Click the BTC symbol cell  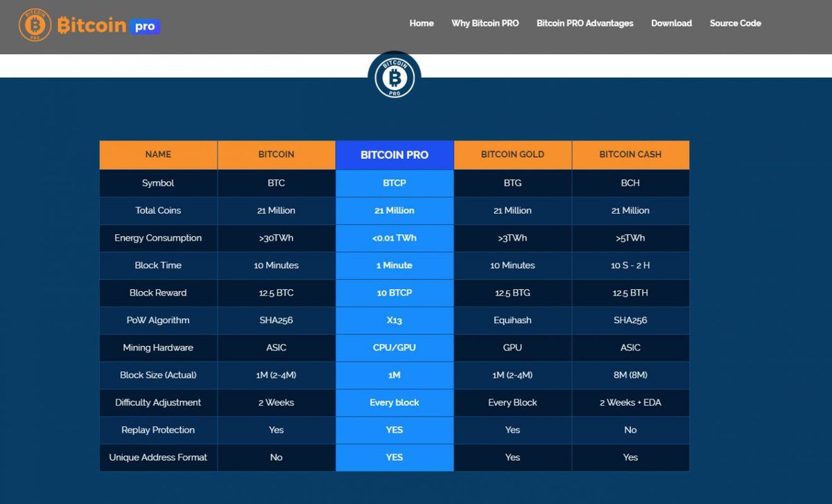coord(277,183)
